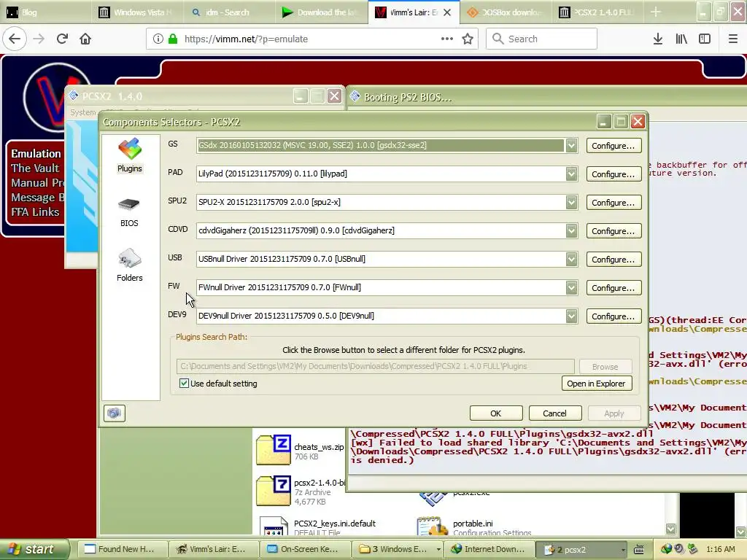Viewport: 747px width, 560px height.
Task: Switch to the Windows Vista tab
Action: (137, 12)
